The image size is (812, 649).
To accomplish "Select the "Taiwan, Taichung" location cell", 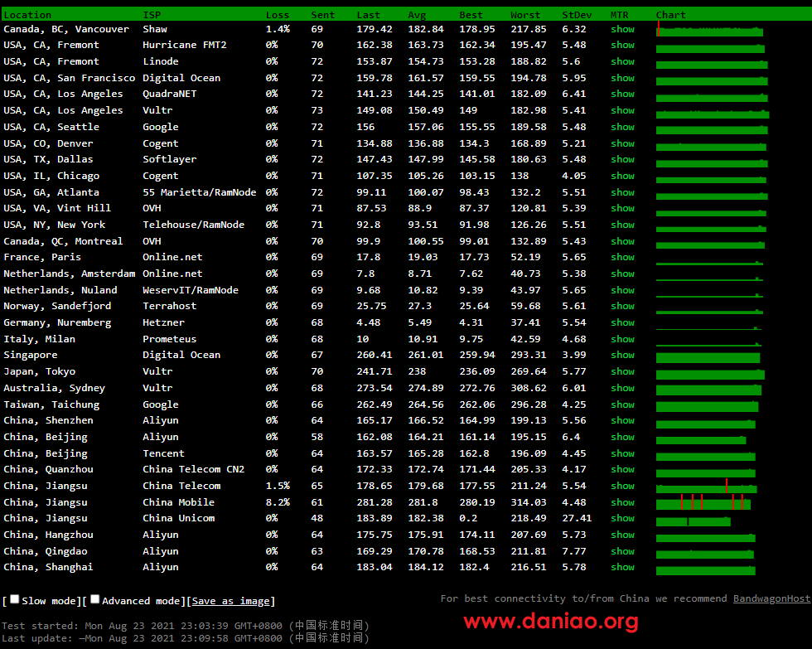I will coord(51,404).
